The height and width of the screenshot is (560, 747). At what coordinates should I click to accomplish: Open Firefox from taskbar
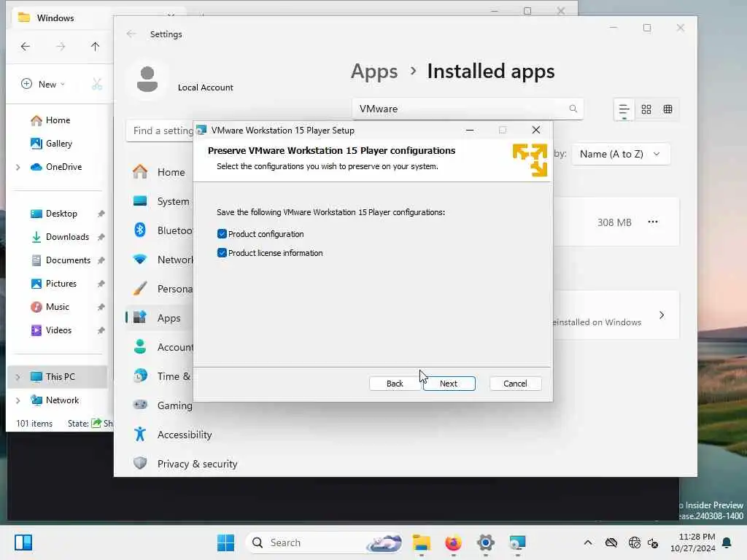coord(453,542)
